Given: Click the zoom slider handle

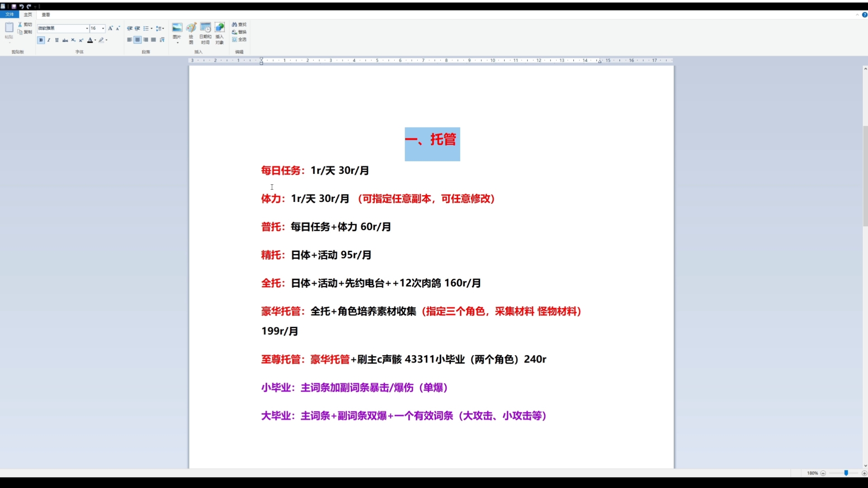Looking at the screenshot, I should pyautogui.click(x=846, y=473).
